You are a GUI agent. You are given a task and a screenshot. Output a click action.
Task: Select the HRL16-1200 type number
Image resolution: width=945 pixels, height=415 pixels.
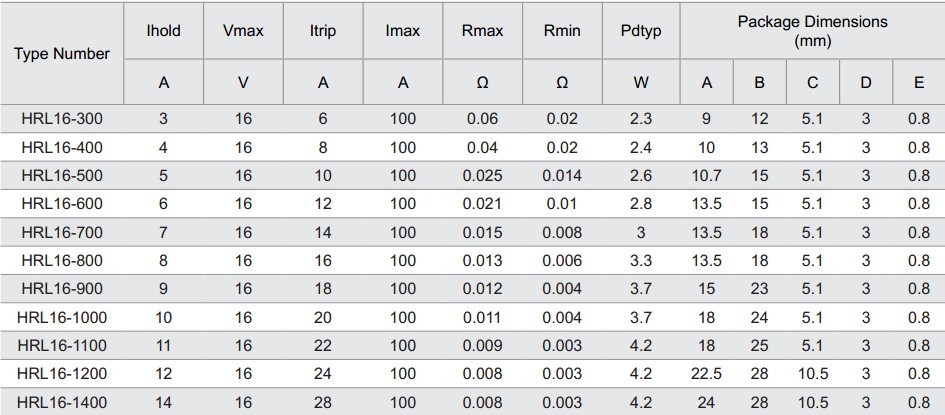click(x=61, y=374)
